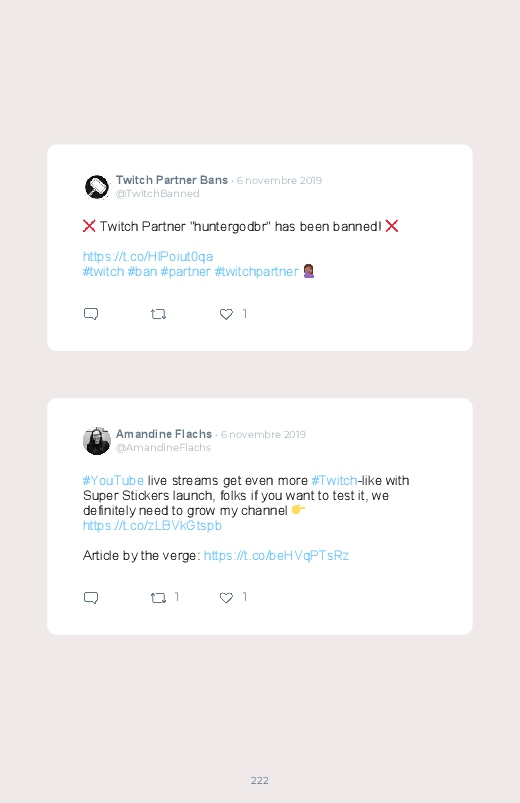Click the #twitchpartner hashtag
Image resolution: width=520 pixels, height=803 pixels.
[257, 271]
